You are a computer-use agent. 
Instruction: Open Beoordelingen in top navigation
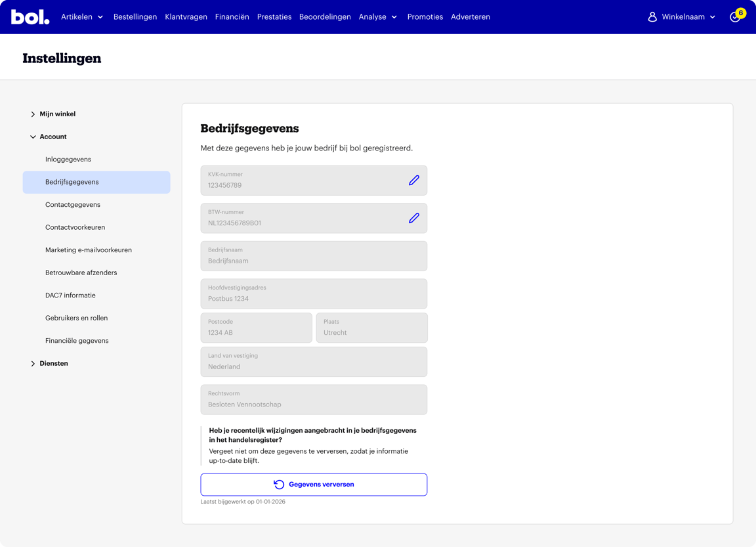pos(325,17)
